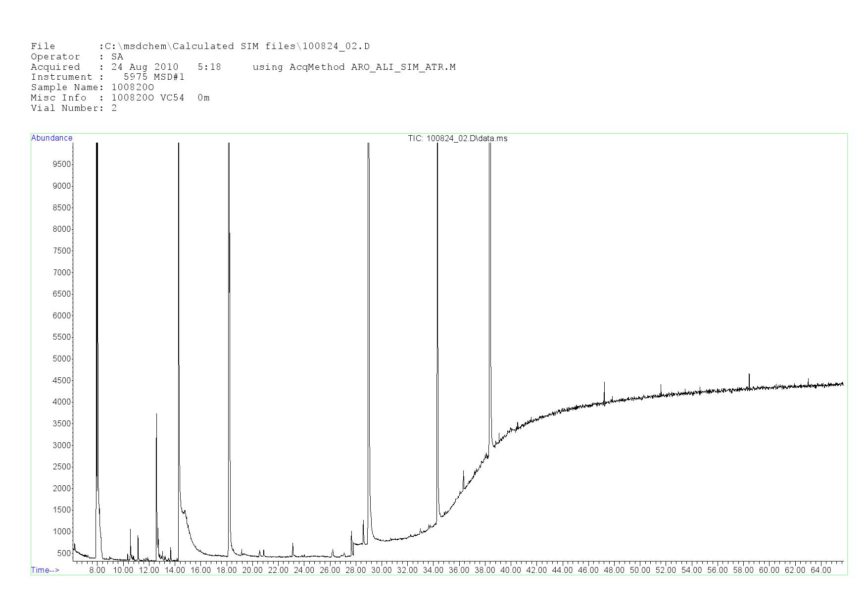Click the 8.00 time axis label
The height and width of the screenshot is (614, 868).
coord(97,570)
